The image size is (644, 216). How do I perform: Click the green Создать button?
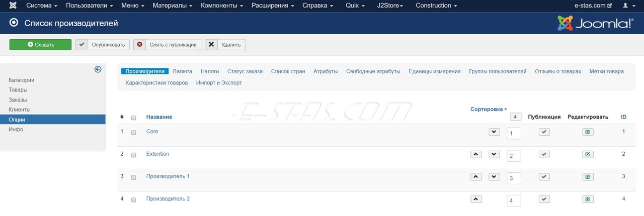tap(40, 44)
